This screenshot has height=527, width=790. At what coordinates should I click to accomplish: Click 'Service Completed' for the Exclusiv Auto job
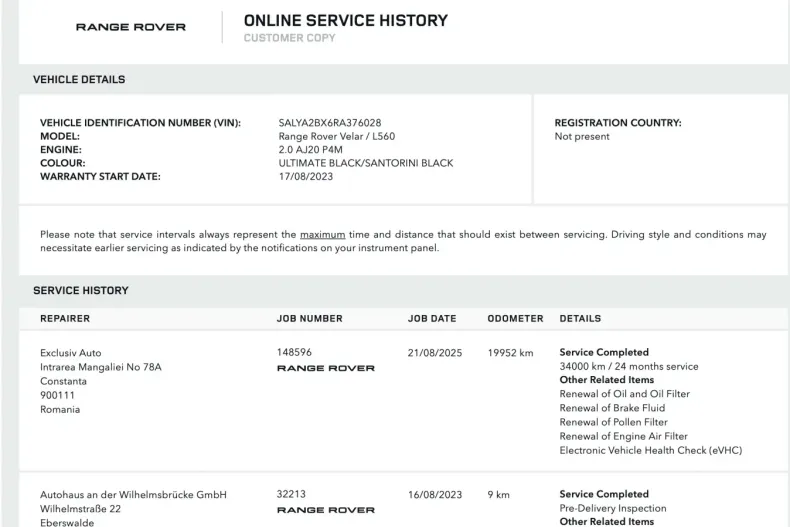604,352
